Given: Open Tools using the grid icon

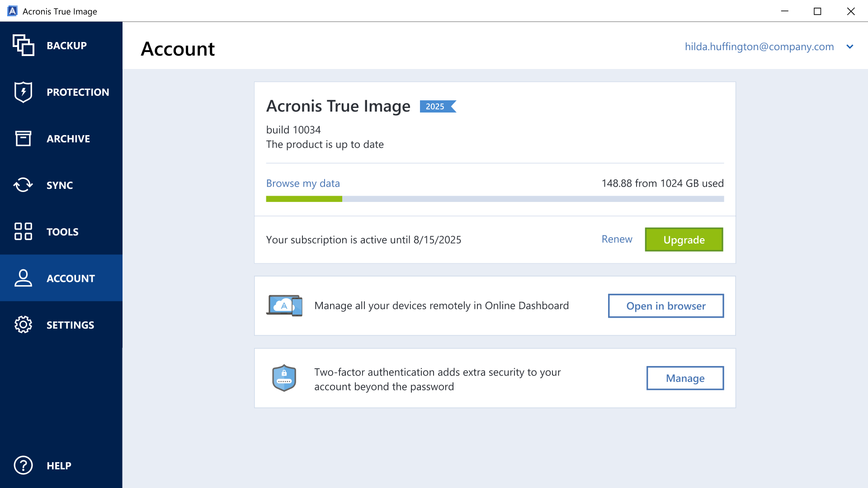Looking at the screenshot, I should (23, 231).
